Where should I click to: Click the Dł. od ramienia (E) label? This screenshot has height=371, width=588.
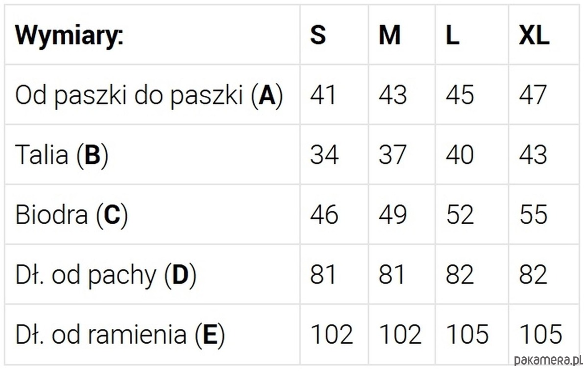click(x=120, y=335)
